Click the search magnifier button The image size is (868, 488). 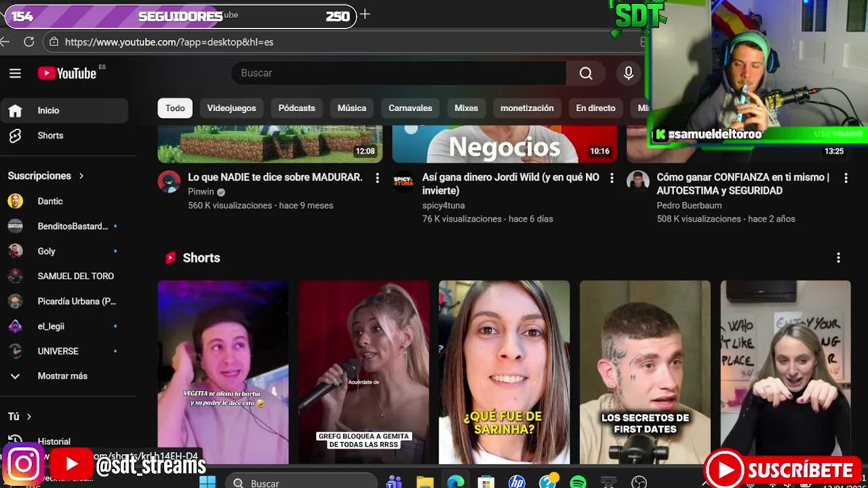click(x=586, y=73)
